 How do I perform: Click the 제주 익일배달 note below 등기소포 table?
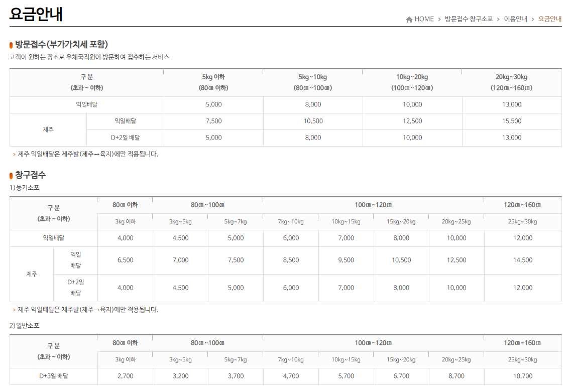(x=88, y=310)
